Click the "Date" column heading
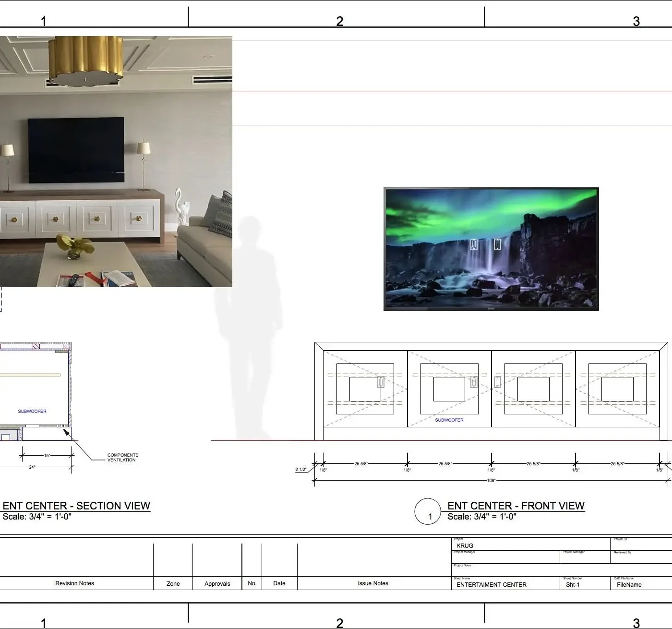672x629 pixels. [279, 583]
